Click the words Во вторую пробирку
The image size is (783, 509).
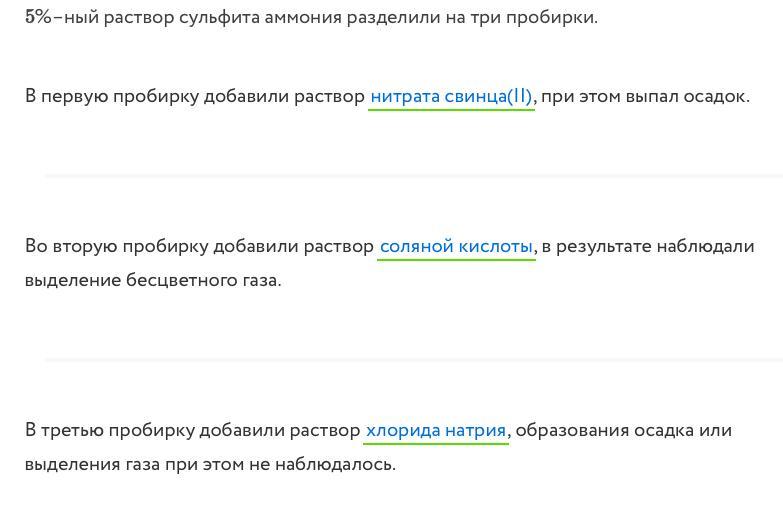(117, 246)
